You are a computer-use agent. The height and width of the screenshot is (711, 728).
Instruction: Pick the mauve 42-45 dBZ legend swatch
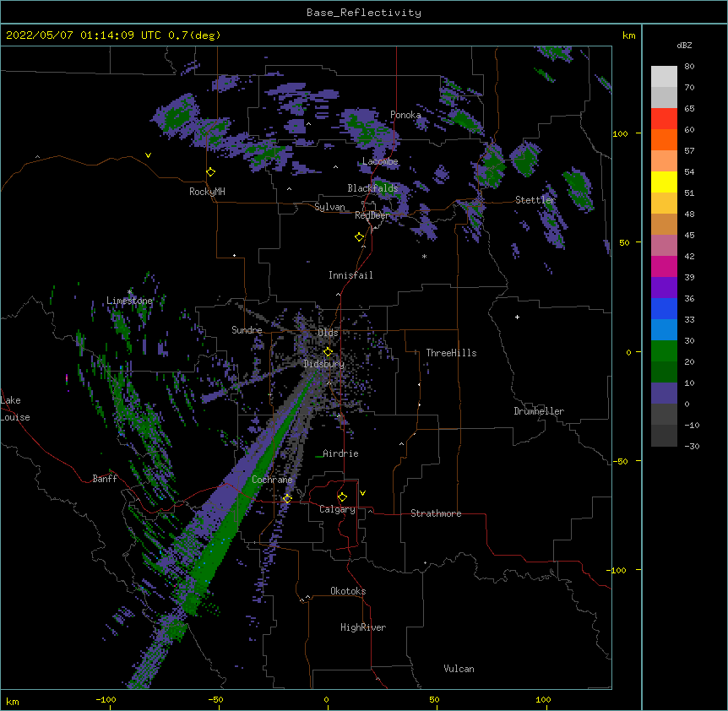tap(664, 246)
